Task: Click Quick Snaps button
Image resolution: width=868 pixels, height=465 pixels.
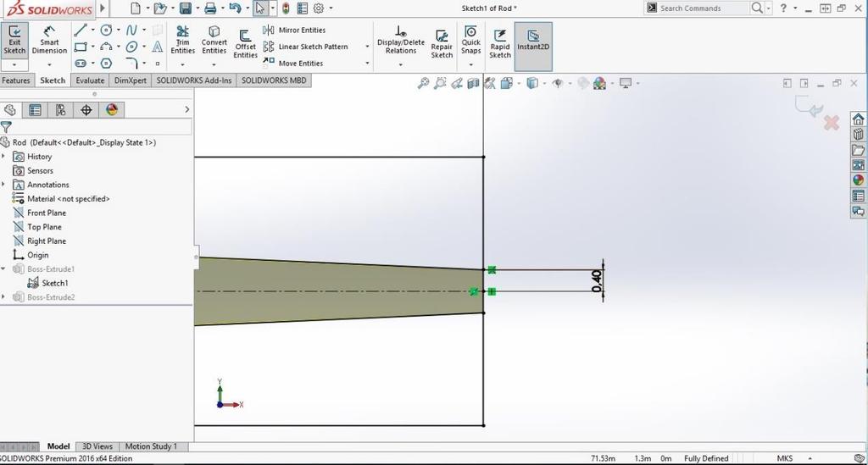Action: tap(471, 40)
